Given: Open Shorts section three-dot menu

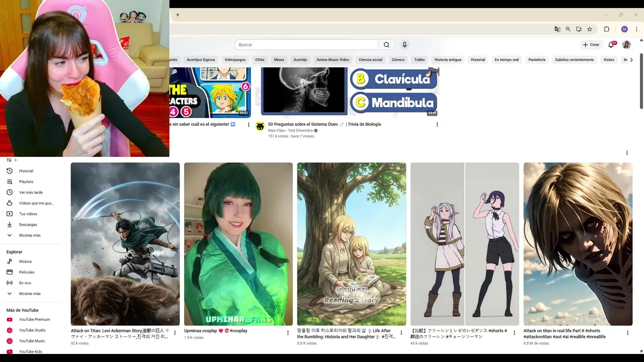Looking at the screenshot, I should tap(627, 153).
